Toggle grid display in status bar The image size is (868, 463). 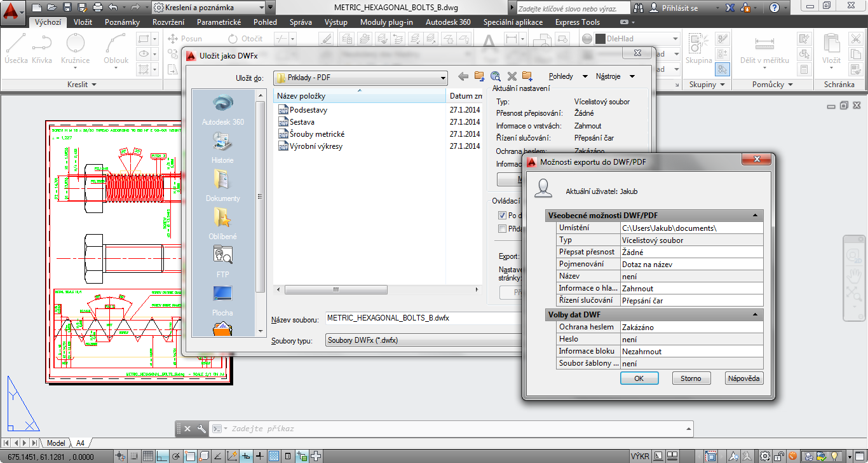pos(147,456)
